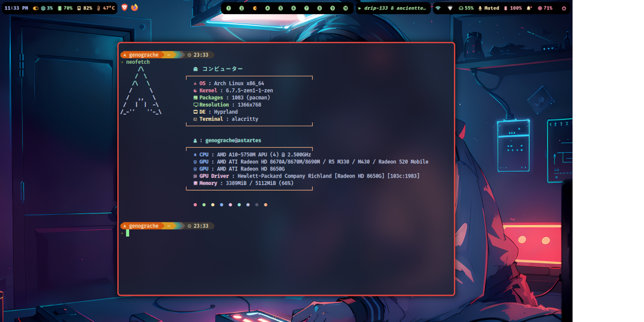The height and width of the screenshot is (322, 644).
Task: Launch Brave browser from the top bar
Action: point(125,8)
